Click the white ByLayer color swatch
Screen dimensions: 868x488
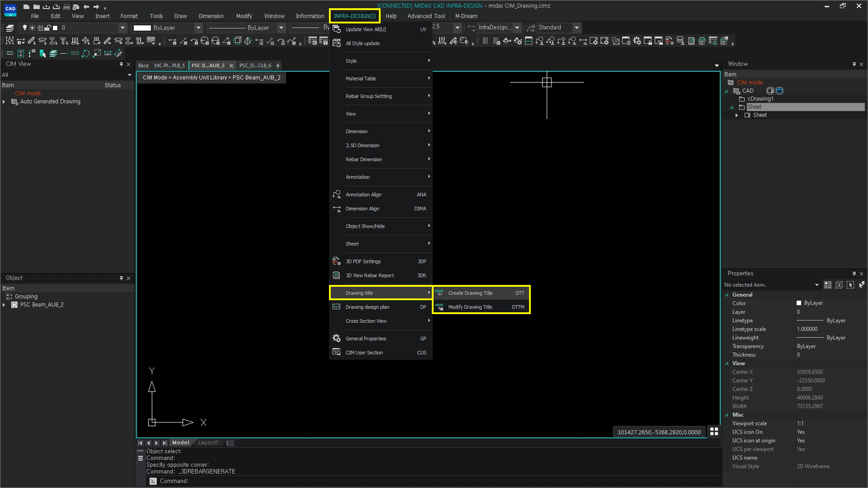click(142, 28)
